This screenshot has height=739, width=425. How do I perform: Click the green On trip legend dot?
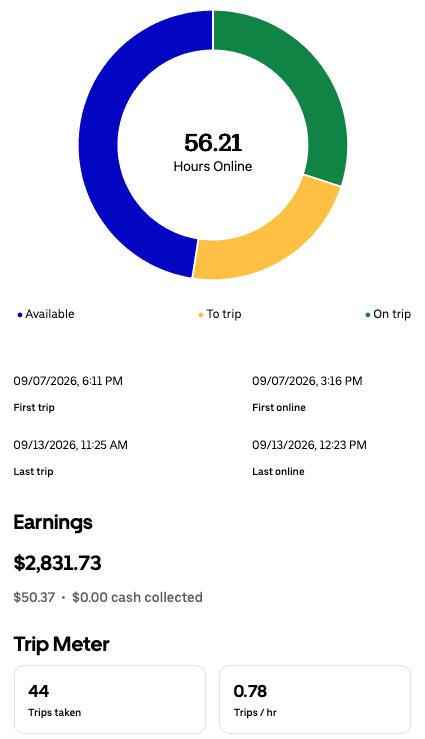coord(368,315)
